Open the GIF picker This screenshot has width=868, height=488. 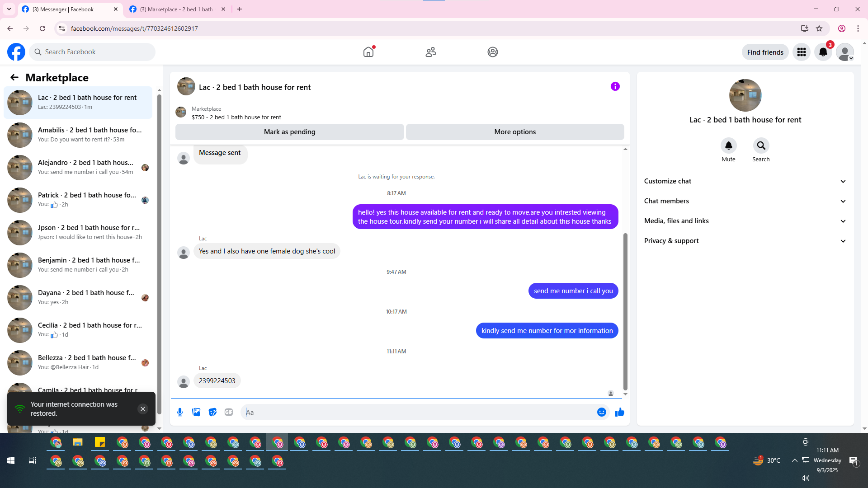(x=229, y=412)
